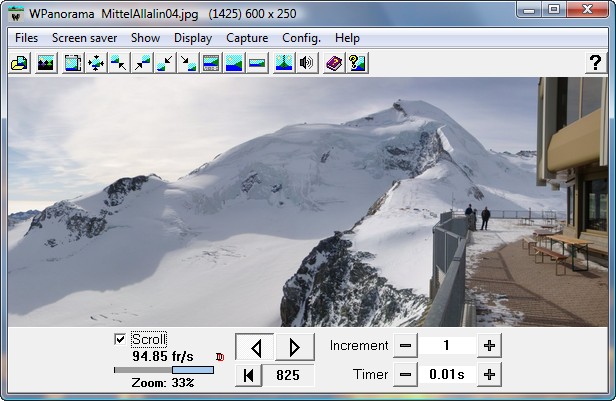Click the yellow question mark context help icon
The image size is (616, 401).
(356, 63)
